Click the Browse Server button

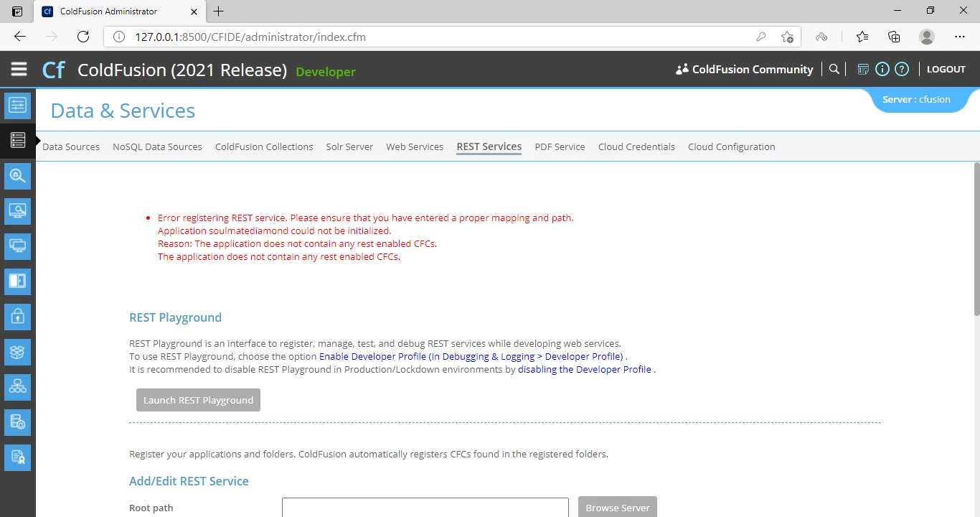click(x=618, y=507)
